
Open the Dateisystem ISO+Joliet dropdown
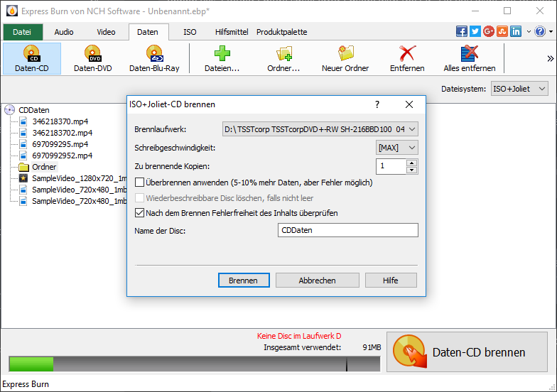[519, 89]
